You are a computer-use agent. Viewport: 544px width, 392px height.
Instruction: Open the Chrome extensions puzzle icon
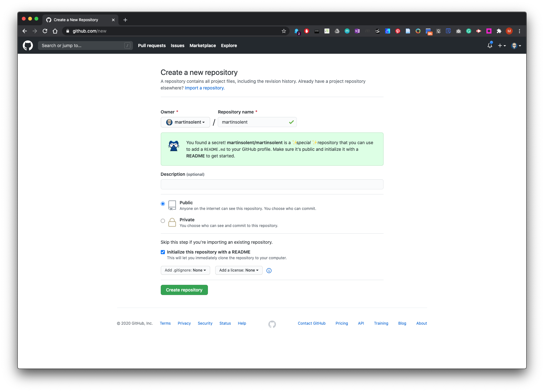(499, 31)
